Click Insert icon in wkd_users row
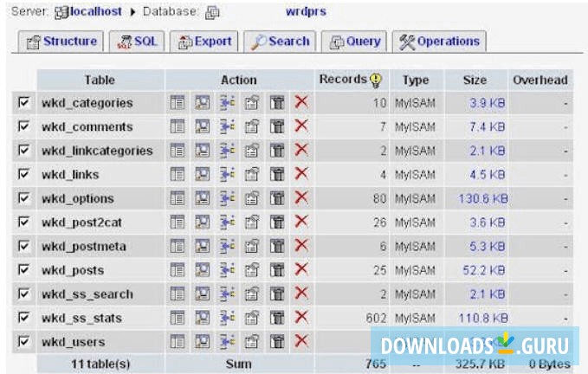 [227, 342]
